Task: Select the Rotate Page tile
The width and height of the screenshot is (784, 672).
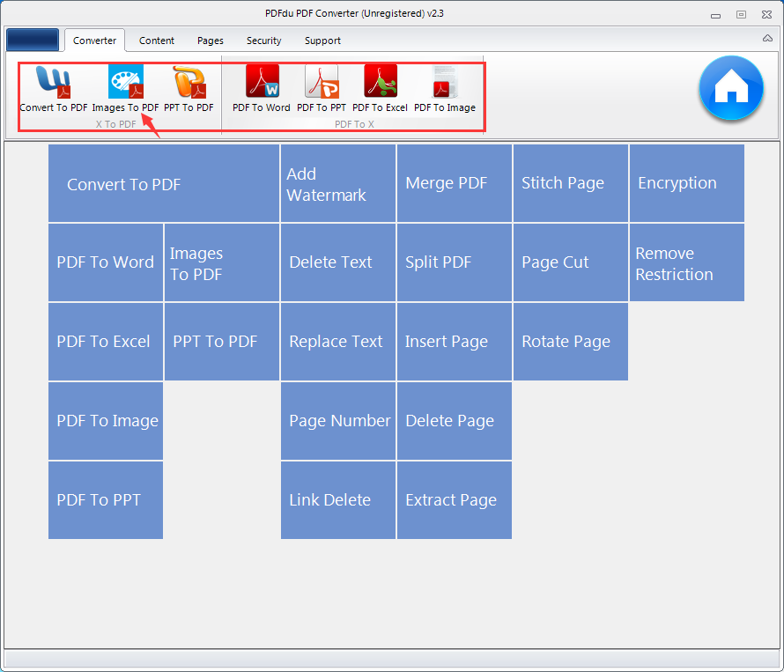Action: (x=570, y=341)
